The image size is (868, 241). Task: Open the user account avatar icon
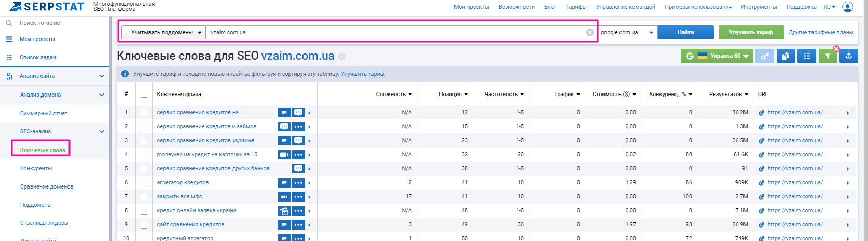848,7
